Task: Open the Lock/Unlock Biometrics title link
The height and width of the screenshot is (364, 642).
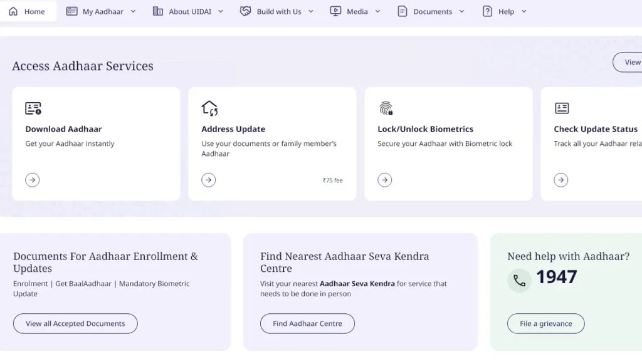Action: 426,129
